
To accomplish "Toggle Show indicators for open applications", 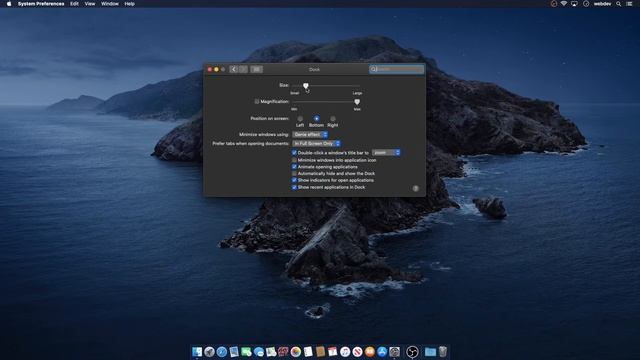I will 294,180.
